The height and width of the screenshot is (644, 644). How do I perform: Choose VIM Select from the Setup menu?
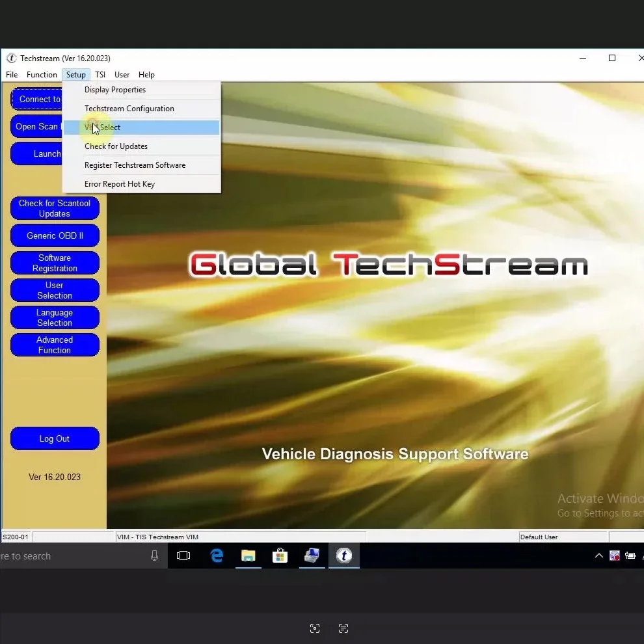[142, 127]
